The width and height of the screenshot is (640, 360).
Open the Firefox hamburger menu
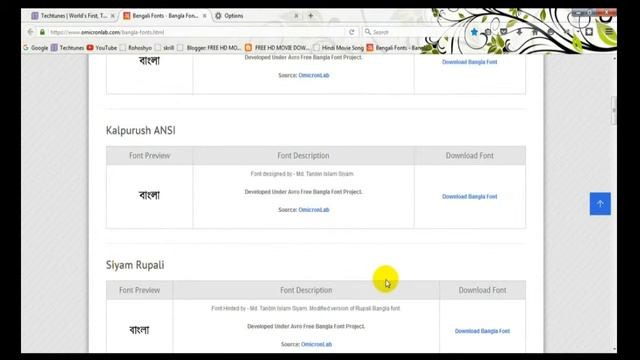click(x=609, y=32)
